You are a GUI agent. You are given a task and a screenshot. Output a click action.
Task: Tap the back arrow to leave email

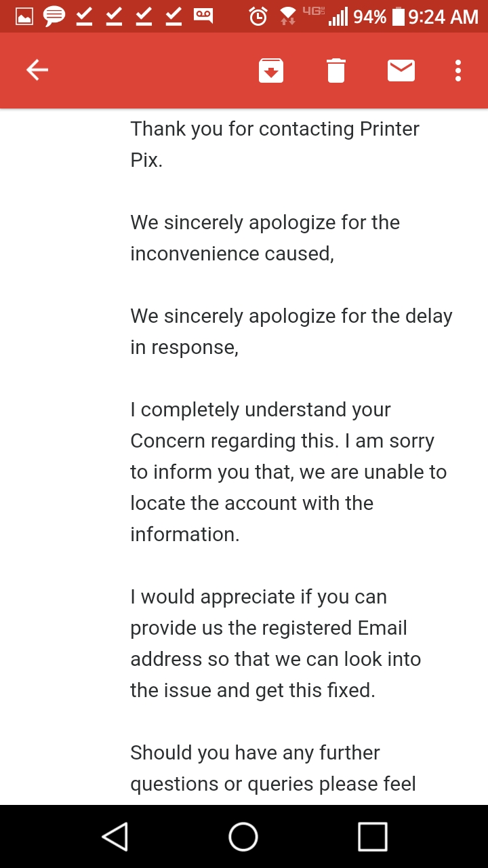click(x=37, y=70)
